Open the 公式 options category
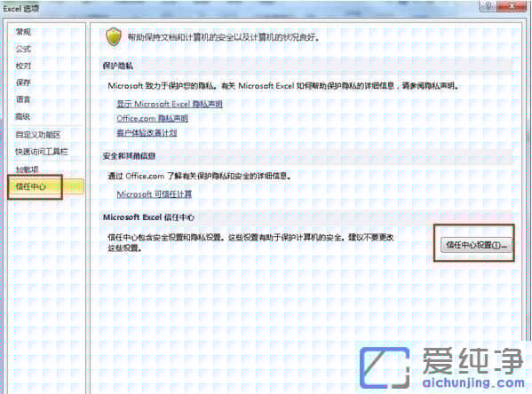Image resolution: width=532 pixels, height=394 pixels. pos(23,49)
